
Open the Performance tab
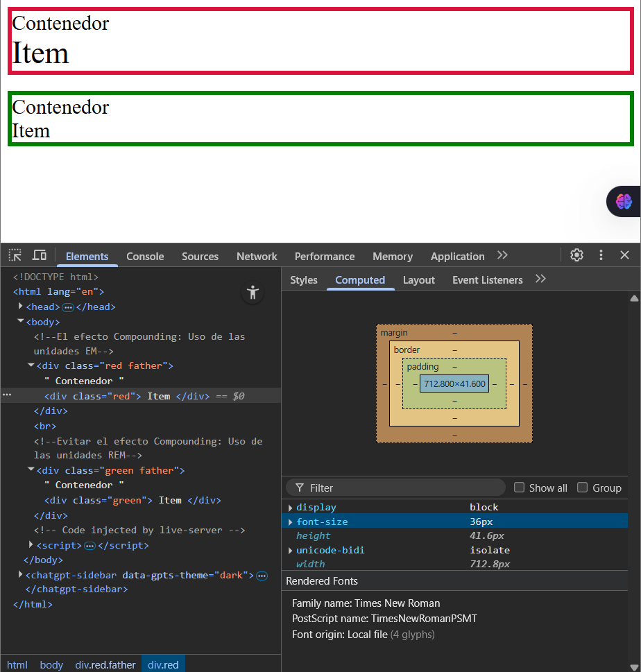point(325,257)
